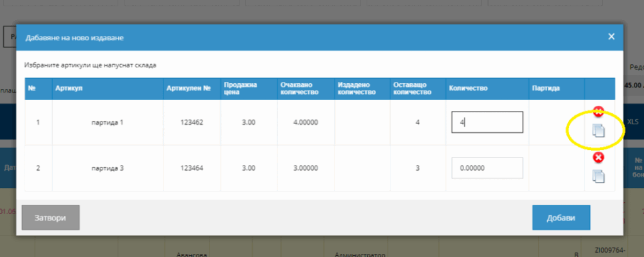644x257 pixels.
Task: Remove партида 3 row via red X icon
Action: pos(599,157)
